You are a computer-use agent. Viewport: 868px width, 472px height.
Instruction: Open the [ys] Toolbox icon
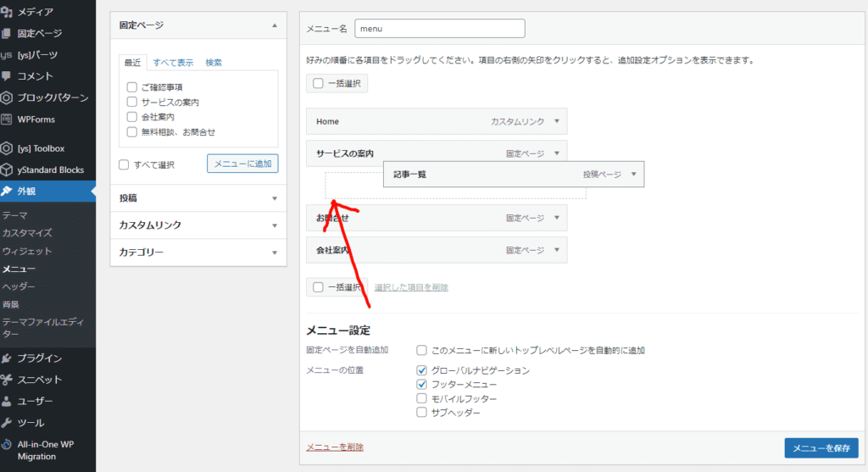tap(6, 148)
